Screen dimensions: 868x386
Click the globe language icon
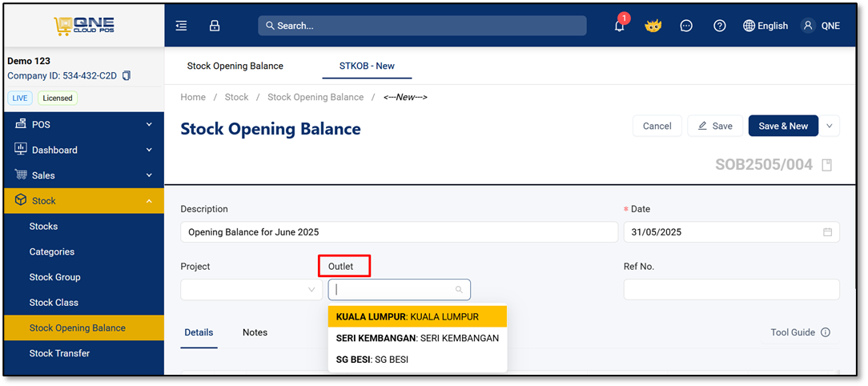pos(749,26)
